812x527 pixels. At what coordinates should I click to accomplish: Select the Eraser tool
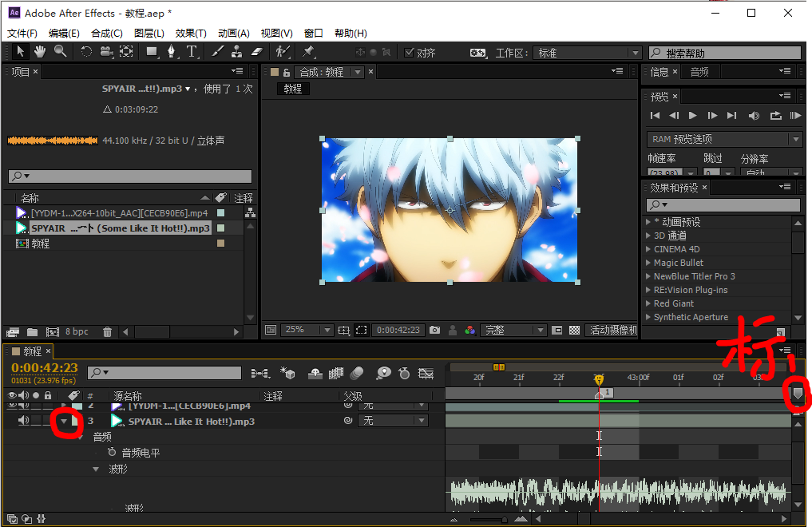coord(257,51)
